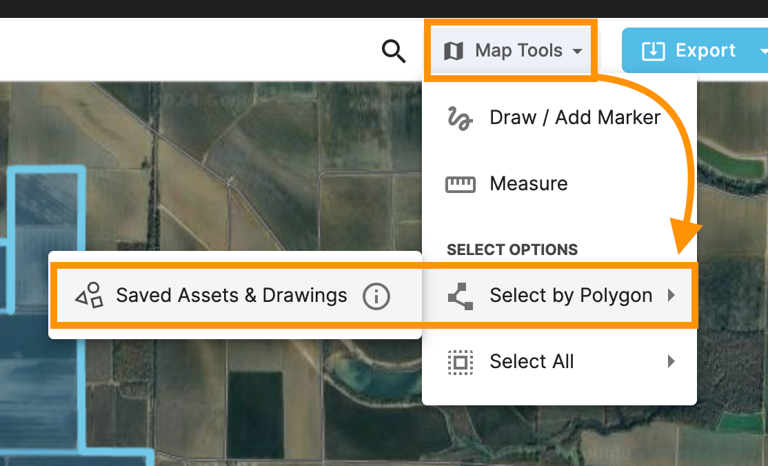
Task: Open the info icon for Saved Assets & Drawings
Action: (x=376, y=296)
